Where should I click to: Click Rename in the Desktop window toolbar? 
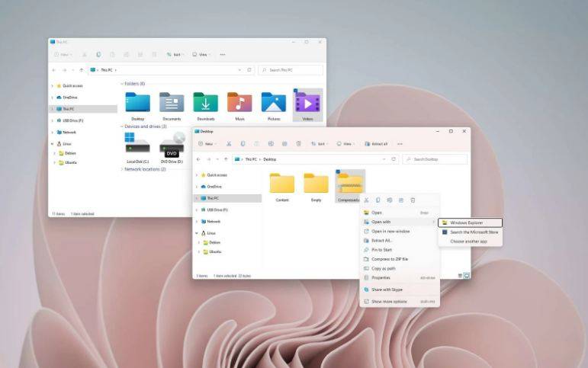coord(271,144)
